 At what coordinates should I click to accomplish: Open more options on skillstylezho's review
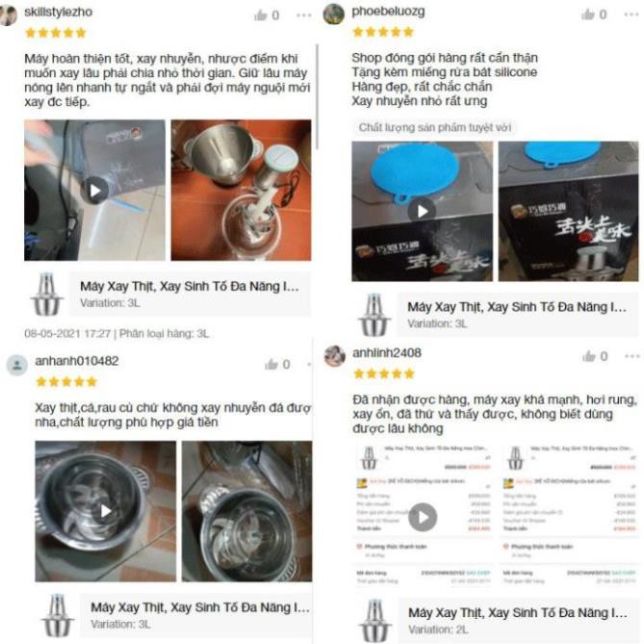(304, 15)
